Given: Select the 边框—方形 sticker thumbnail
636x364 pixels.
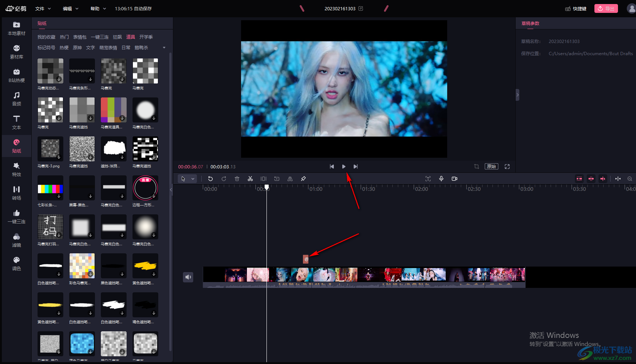Looking at the screenshot, I should pos(145,188).
